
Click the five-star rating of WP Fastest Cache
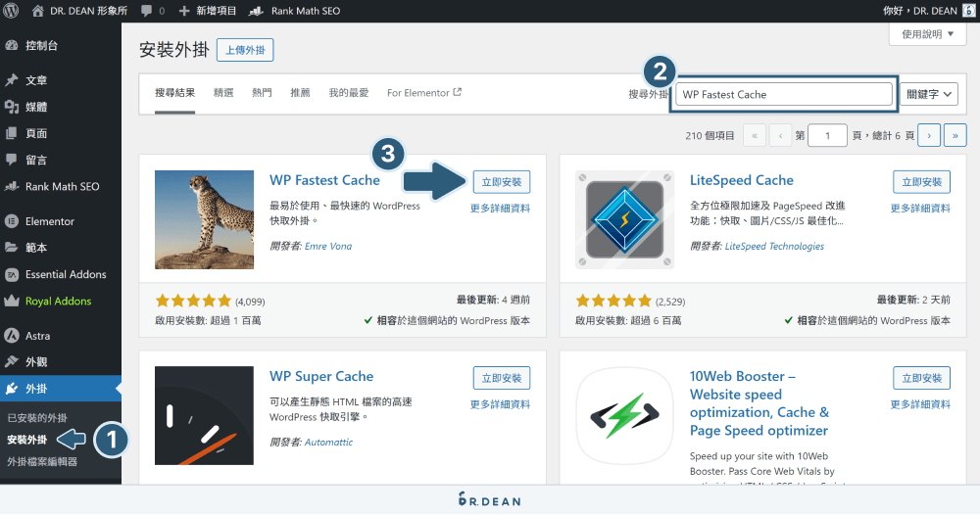coord(193,301)
